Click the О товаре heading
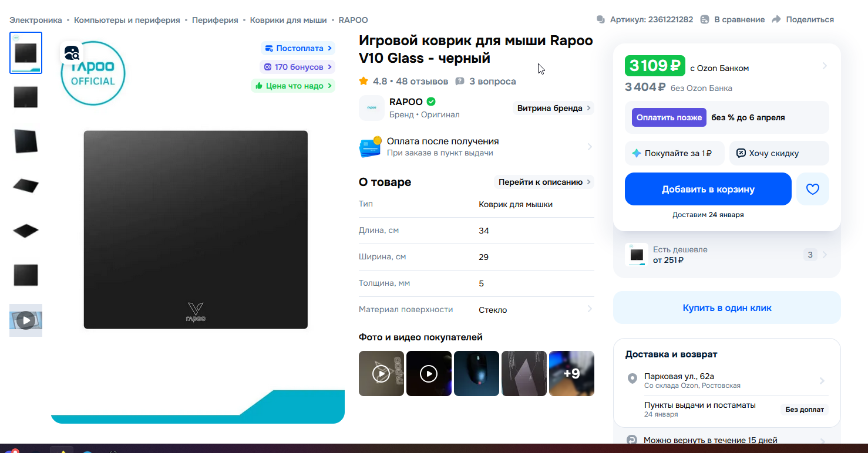Image resolution: width=868 pixels, height=453 pixels. 385,182
